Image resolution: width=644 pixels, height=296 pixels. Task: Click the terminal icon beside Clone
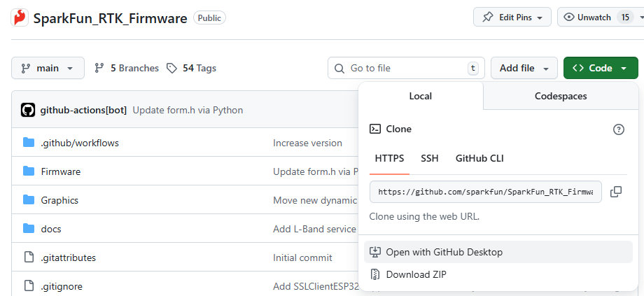375,129
